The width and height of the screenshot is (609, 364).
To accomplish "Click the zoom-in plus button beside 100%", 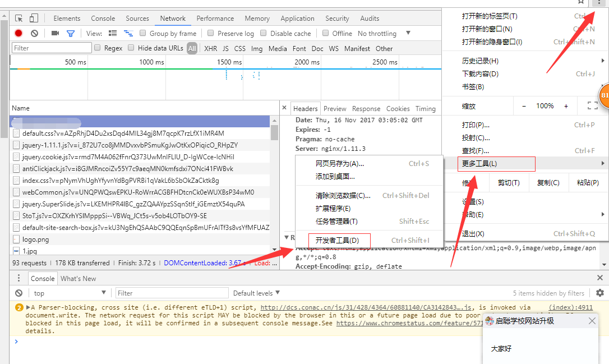I will (566, 106).
